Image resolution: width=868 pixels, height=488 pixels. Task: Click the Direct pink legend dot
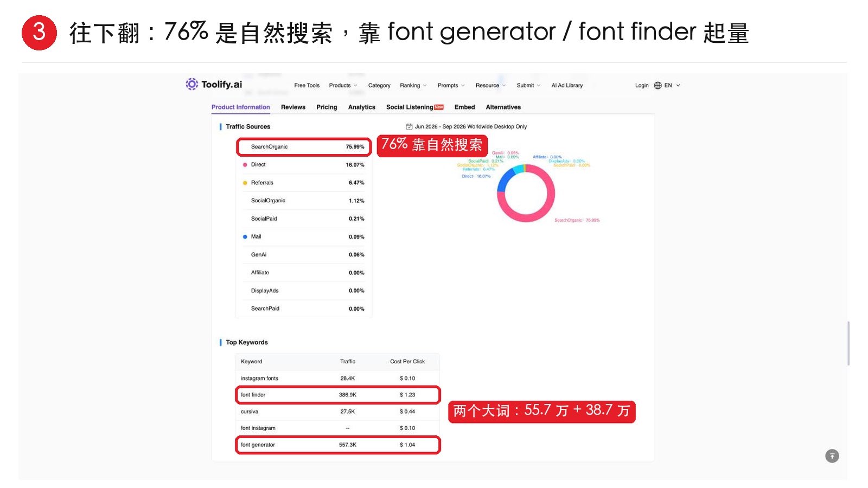click(245, 165)
